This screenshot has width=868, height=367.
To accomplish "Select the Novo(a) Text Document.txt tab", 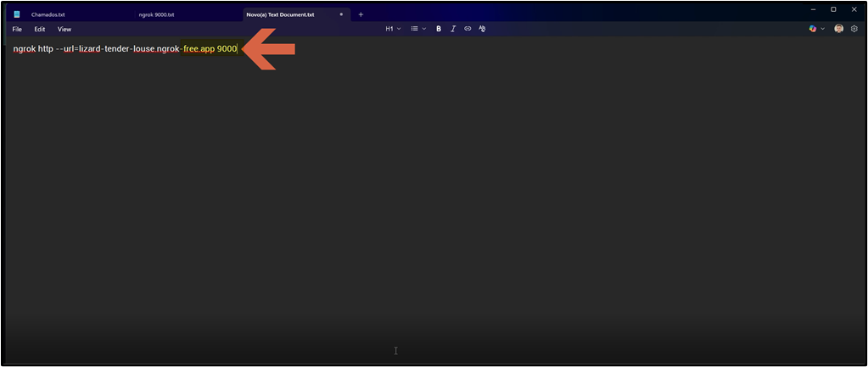I will pos(296,15).
